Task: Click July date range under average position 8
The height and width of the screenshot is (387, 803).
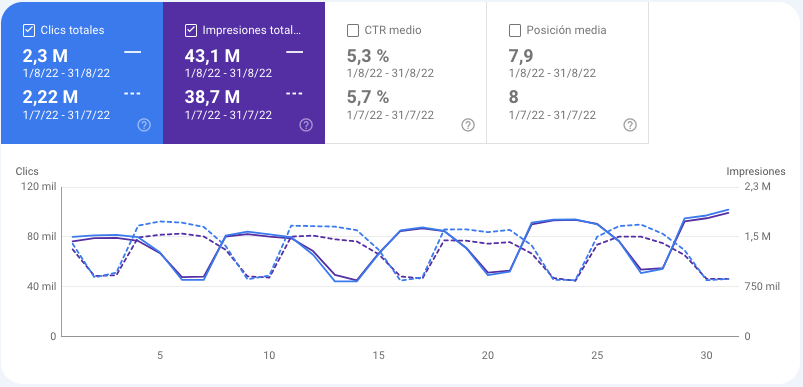Action: point(552,115)
